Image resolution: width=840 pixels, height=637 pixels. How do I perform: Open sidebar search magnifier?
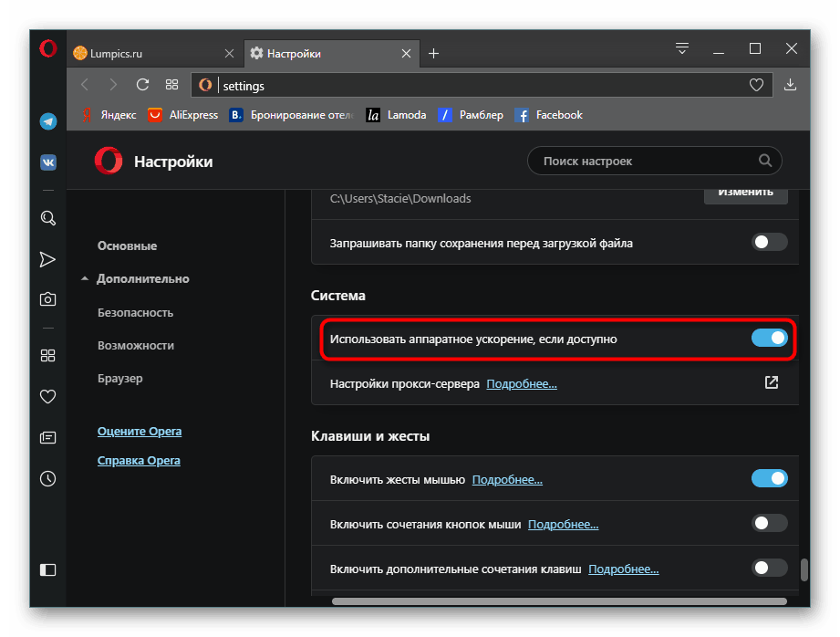pos(48,218)
